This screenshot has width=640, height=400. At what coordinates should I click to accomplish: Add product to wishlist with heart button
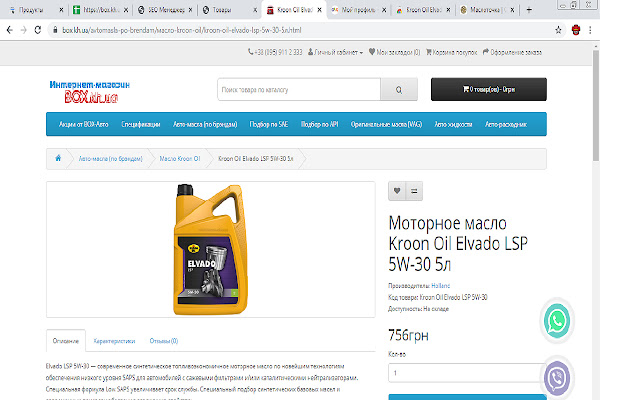(x=397, y=191)
